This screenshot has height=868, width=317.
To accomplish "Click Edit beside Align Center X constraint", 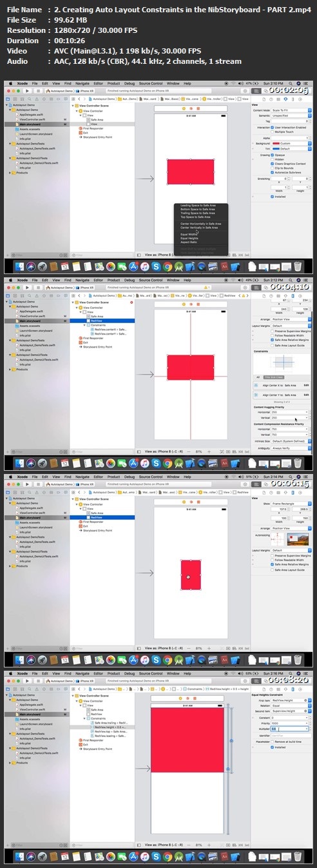I will 307,384.
